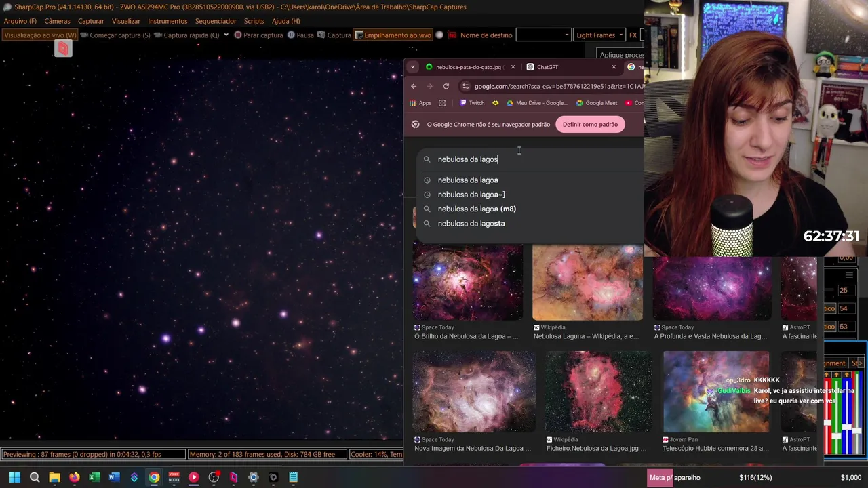The width and height of the screenshot is (868, 488).
Task: Open the Capturar menu
Action: coord(91,21)
